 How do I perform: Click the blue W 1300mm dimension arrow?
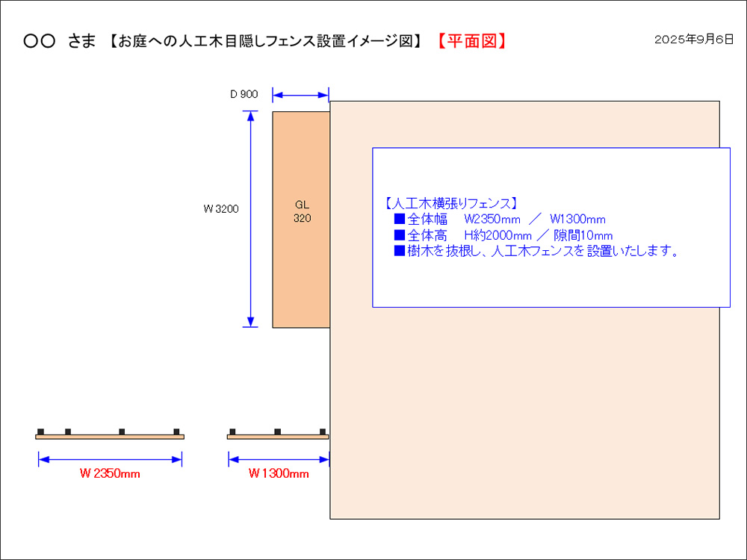279,459
